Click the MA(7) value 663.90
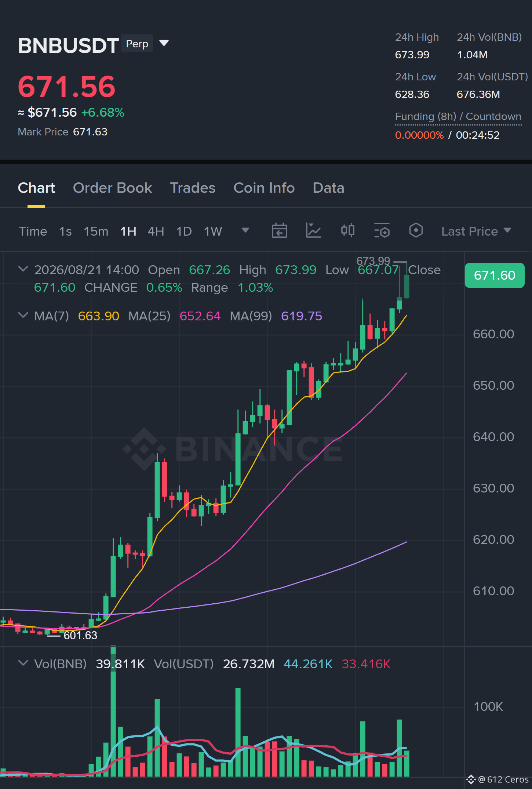The height and width of the screenshot is (789, 532). click(x=99, y=316)
